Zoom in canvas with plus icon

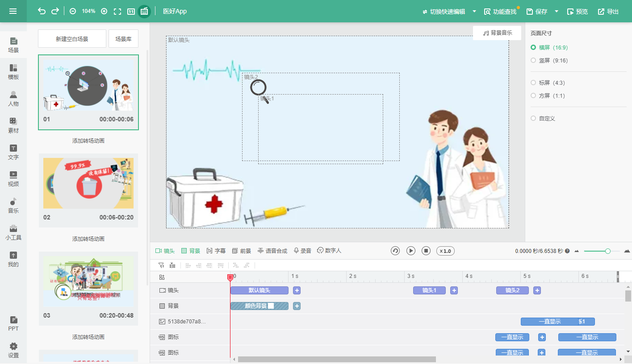click(x=104, y=11)
